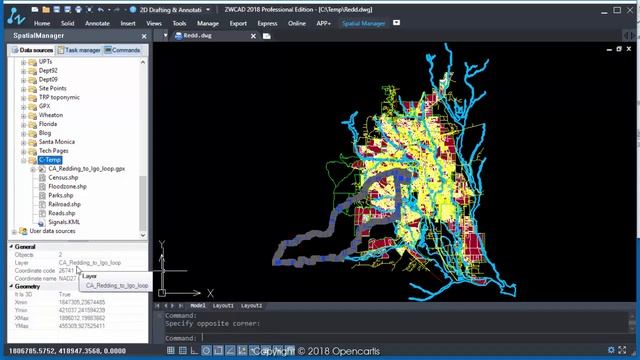Viewport: 640px width, 360px height.
Task: Toggle the Grid display icon in status bar
Action: (182, 351)
